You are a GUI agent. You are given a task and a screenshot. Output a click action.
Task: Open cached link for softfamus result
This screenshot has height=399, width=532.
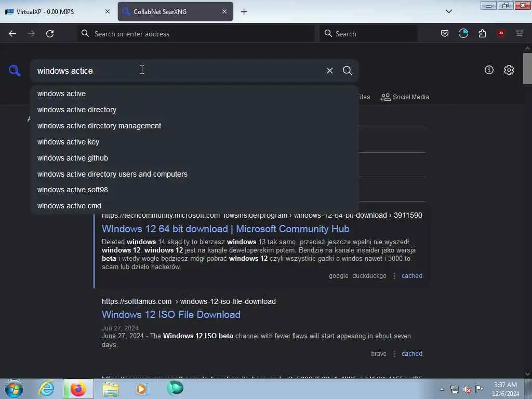(412, 353)
